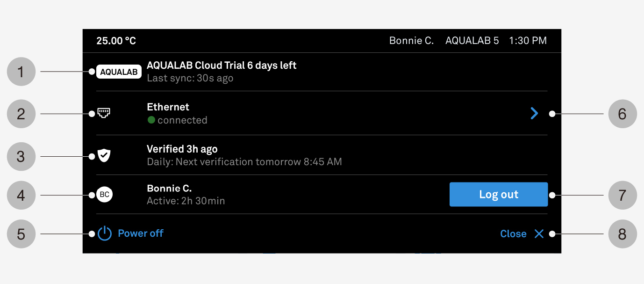Screen dimensions: 644x284
Task: Click the AQUALAB logo badge
Action: point(119,72)
